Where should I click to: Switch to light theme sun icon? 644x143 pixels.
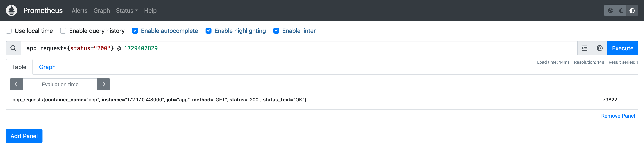(x=610, y=10)
